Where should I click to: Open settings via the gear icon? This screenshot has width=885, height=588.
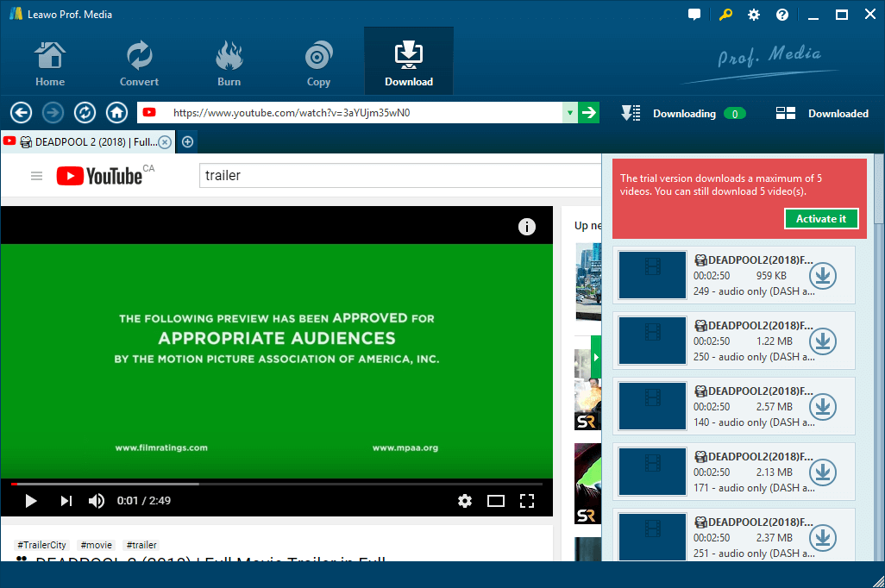point(753,14)
